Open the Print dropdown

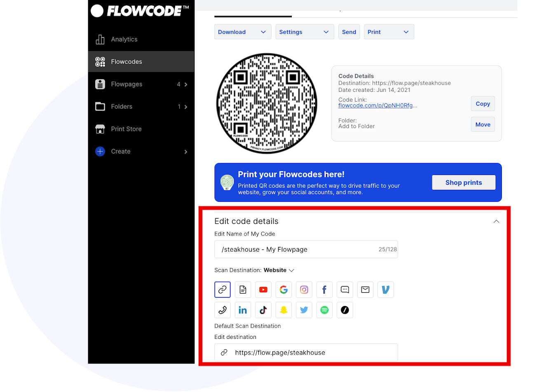click(389, 32)
